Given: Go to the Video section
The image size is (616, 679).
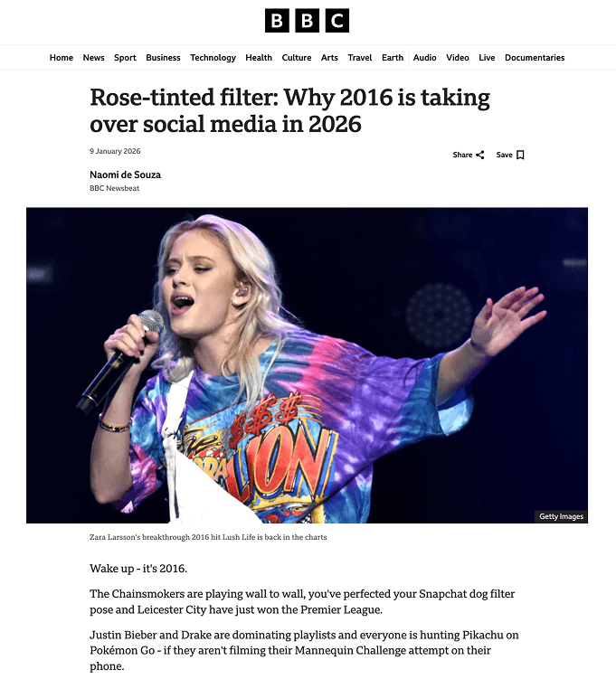Looking at the screenshot, I should [458, 58].
